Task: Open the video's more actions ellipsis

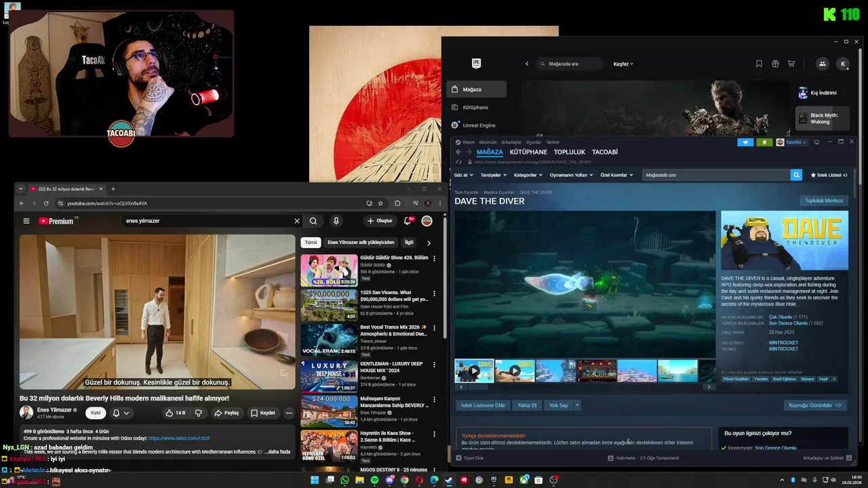Action: [289, 413]
